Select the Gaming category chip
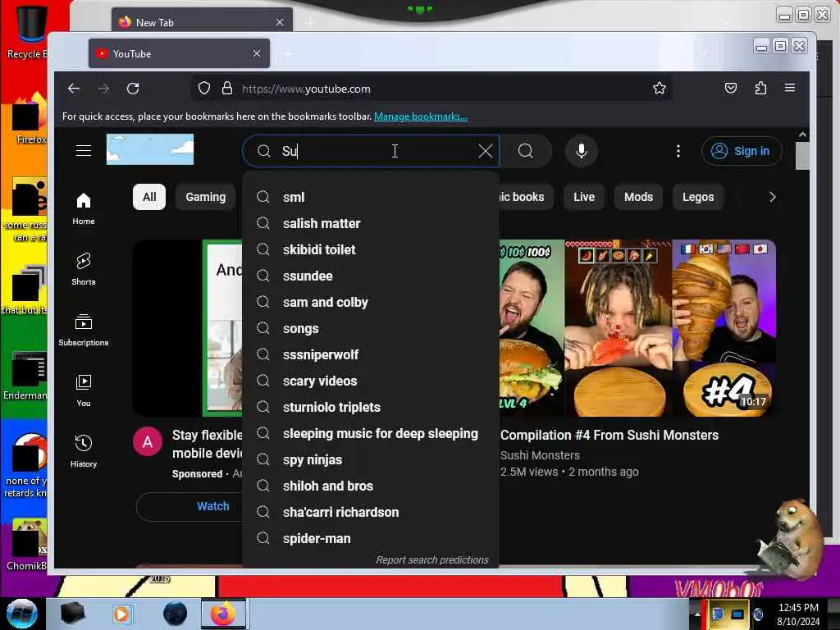Screen dimensions: 840x630 pos(206,197)
